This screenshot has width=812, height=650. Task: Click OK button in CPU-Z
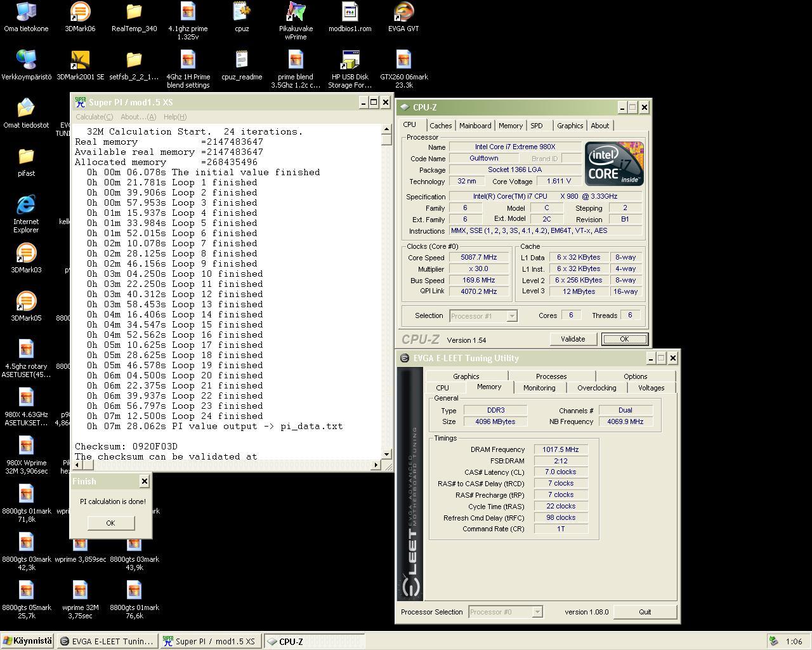[x=624, y=339]
